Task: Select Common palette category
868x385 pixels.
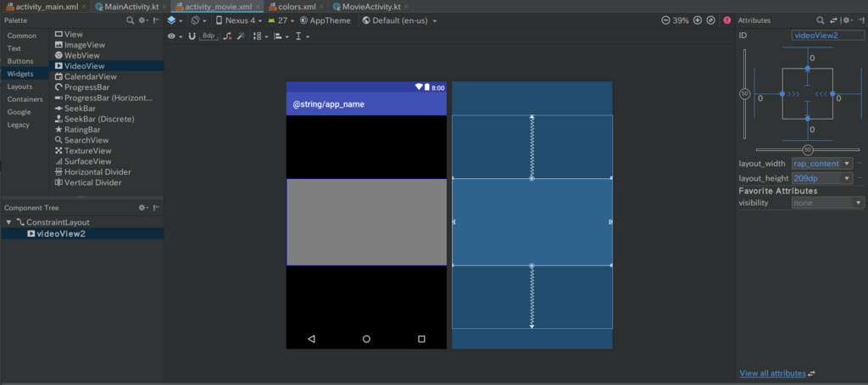Action: click(21, 36)
